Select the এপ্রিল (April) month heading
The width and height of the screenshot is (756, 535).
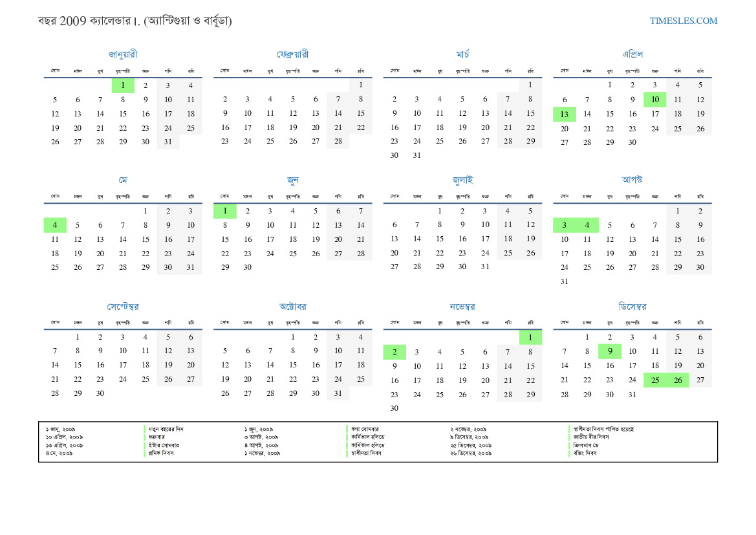pyautogui.click(x=632, y=54)
